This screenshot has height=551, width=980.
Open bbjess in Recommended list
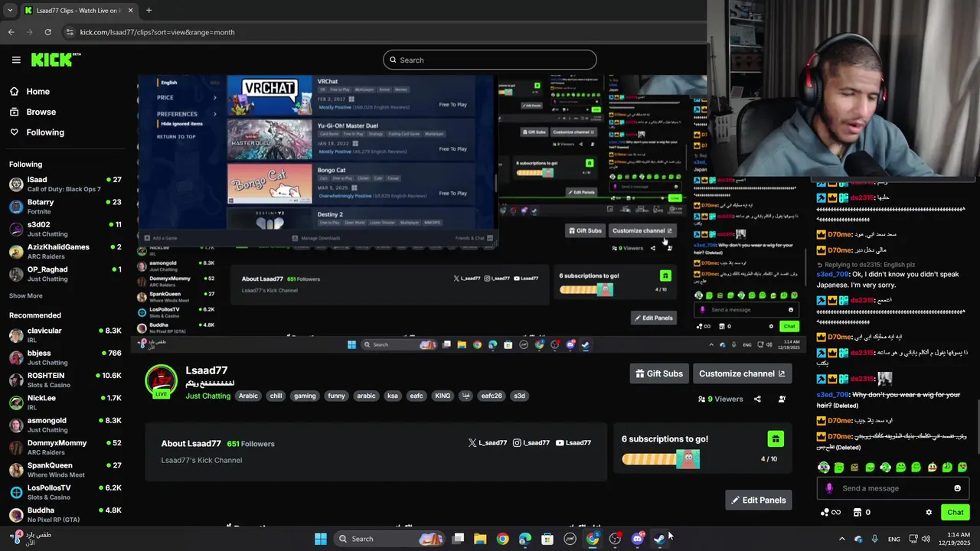coord(65,357)
